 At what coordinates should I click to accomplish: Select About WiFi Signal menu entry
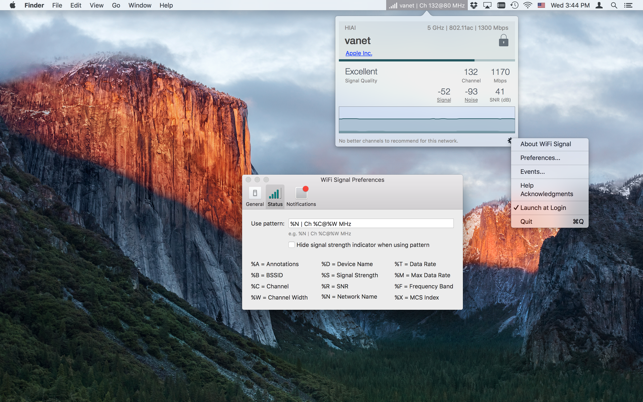point(545,144)
